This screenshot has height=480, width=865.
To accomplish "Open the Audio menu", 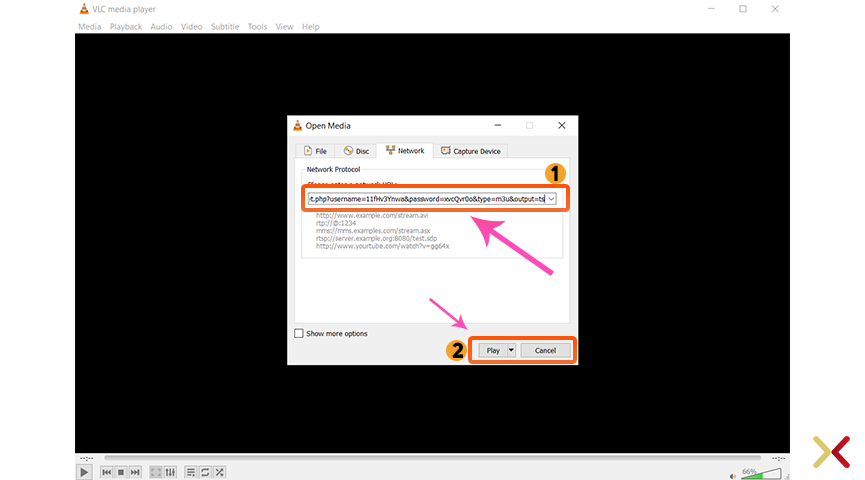I will click(x=161, y=26).
